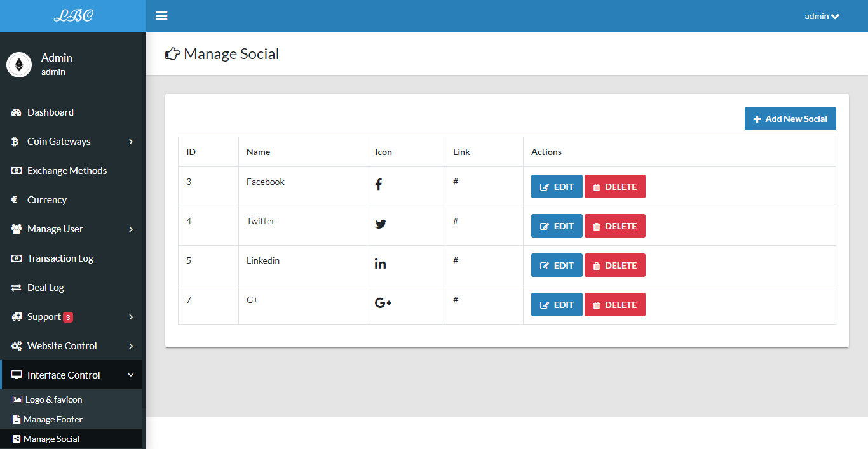This screenshot has height=449, width=868.
Task: Click the Add New Social button
Action: pyautogui.click(x=790, y=119)
